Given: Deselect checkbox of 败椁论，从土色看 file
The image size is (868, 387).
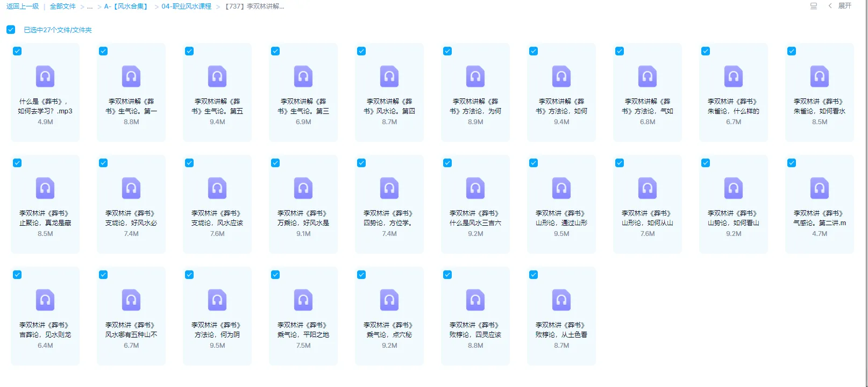Looking at the screenshot, I should (533, 275).
